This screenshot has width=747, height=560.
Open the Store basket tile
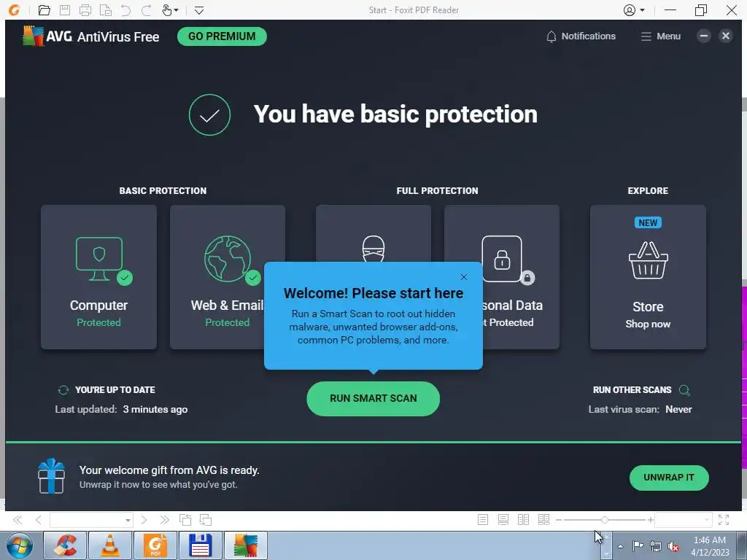[x=648, y=277]
